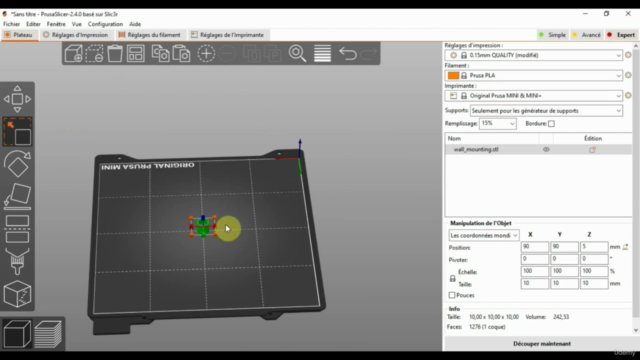
Task: Click the Échelle Y input field
Action: pyautogui.click(x=564, y=271)
